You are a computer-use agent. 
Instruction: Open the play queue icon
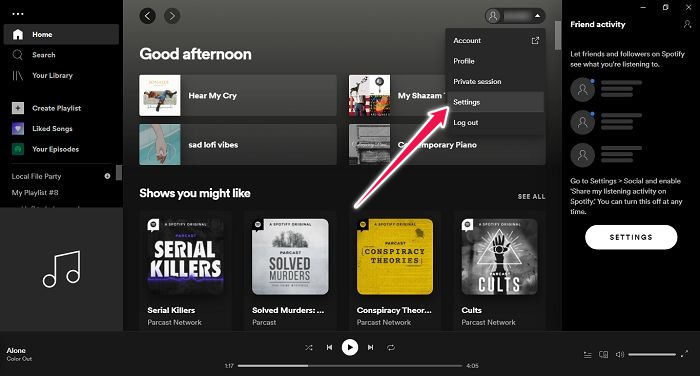tap(588, 355)
